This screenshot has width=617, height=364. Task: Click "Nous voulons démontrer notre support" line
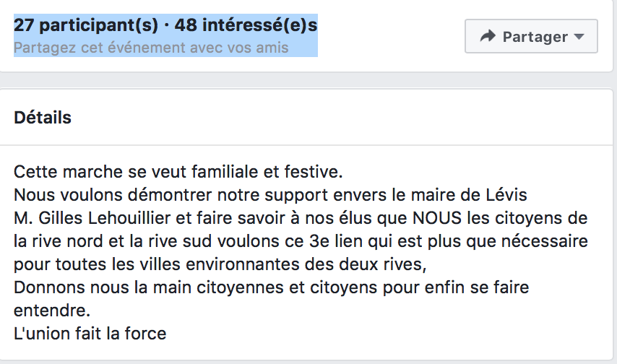click(x=270, y=195)
